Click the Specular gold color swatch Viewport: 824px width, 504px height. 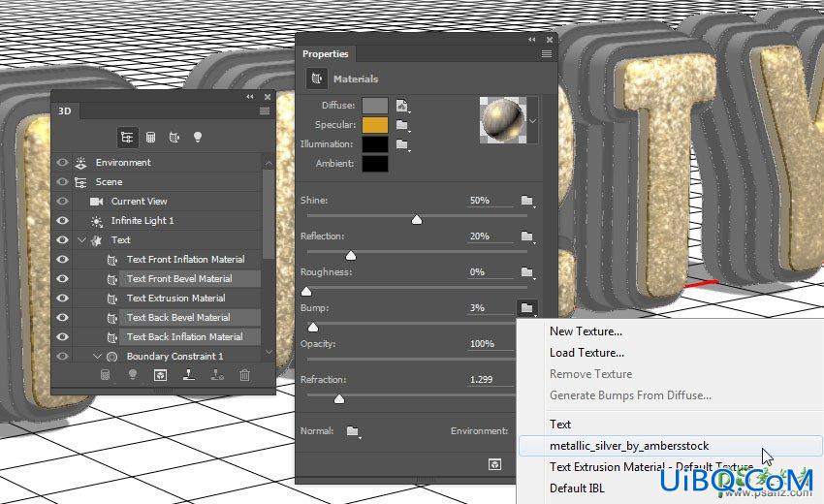coord(375,125)
